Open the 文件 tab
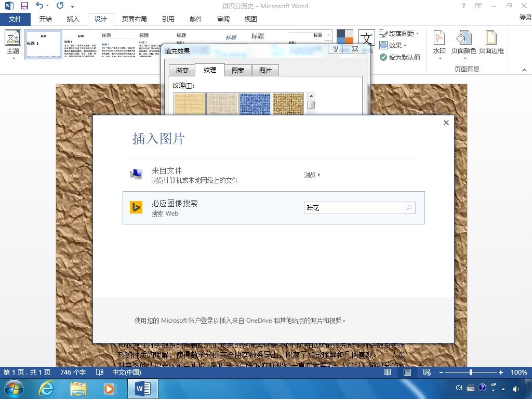 pyautogui.click(x=15, y=19)
